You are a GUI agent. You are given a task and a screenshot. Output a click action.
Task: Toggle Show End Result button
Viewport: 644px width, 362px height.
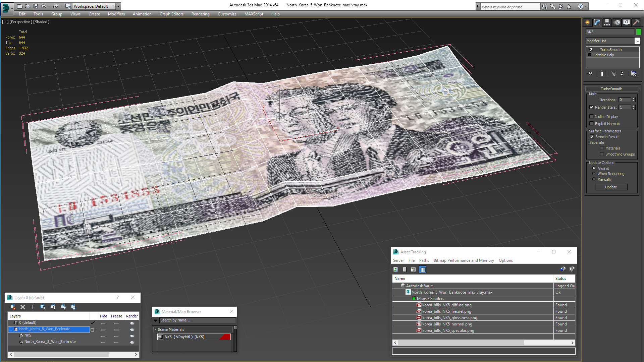[602, 74]
